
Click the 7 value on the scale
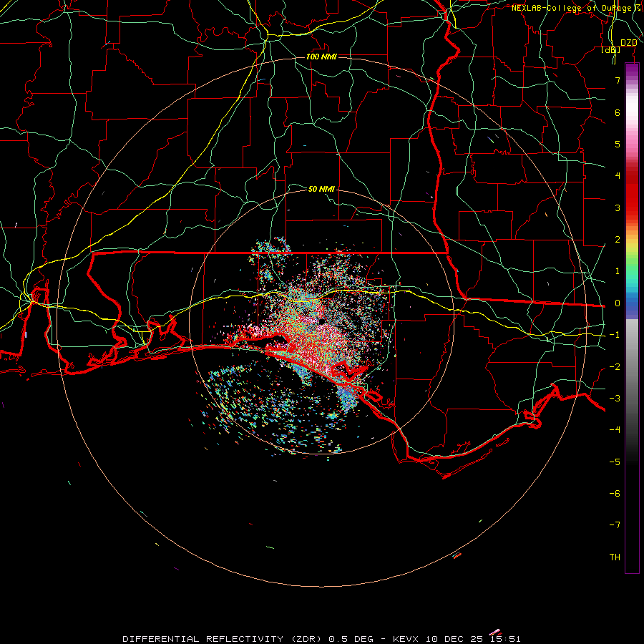pyautogui.click(x=618, y=80)
